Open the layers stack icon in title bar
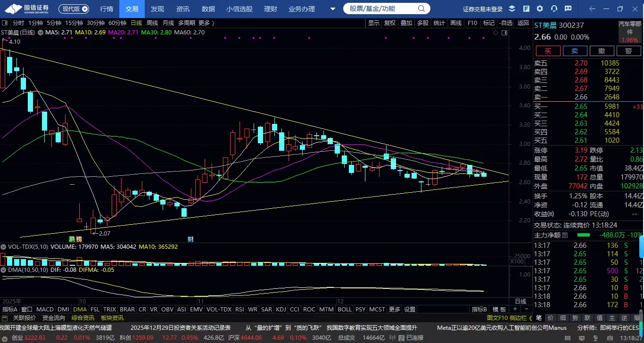The width and height of the screenshot is (644, 343). [x=512, y=8]
